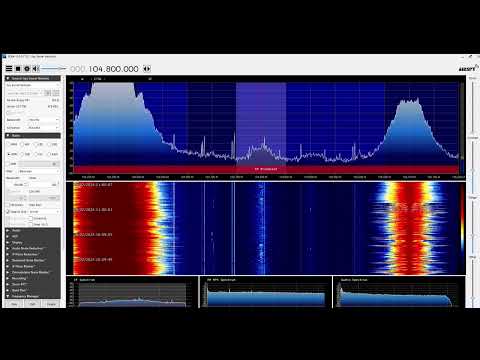Open the Snap to Grid step dropdown
The height and width of the screenshot is (360, 480).
click(44, 212)
